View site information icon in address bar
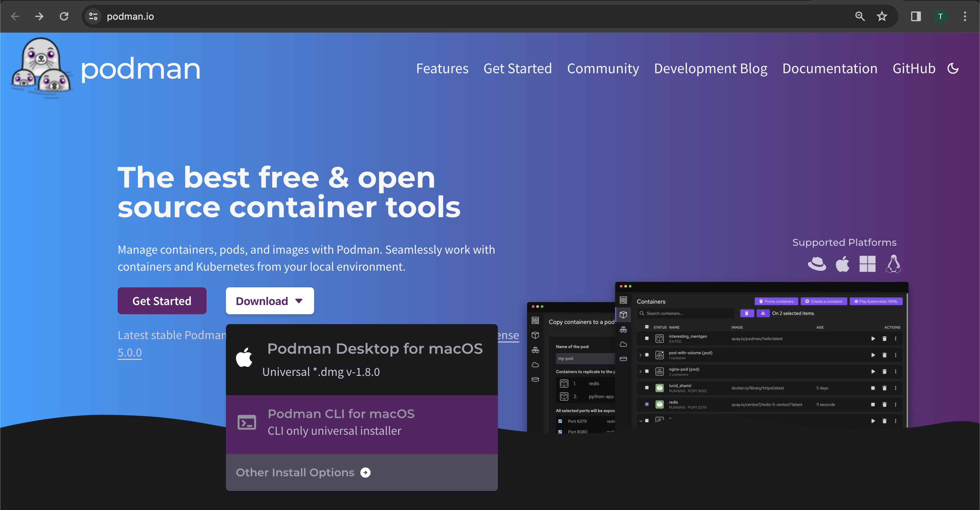Image resolution: width=980 pixels, height=510 pixels. click(x=93, y=16)
